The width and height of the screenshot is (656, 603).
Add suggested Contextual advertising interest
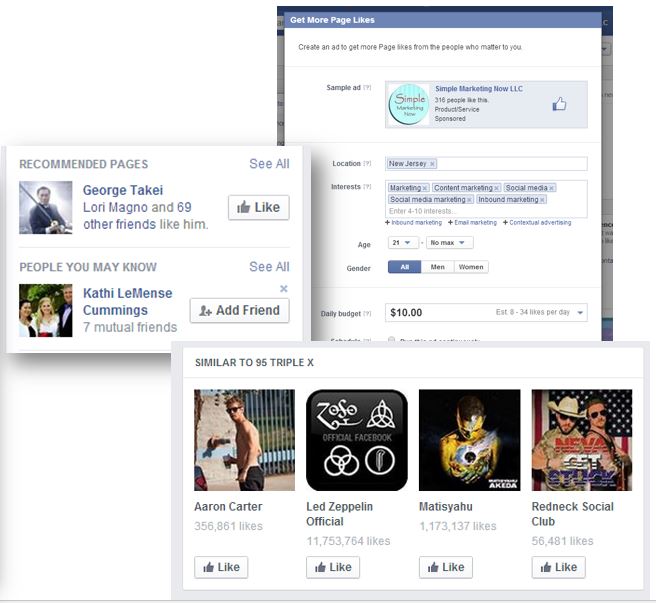(x=537, y=223)
